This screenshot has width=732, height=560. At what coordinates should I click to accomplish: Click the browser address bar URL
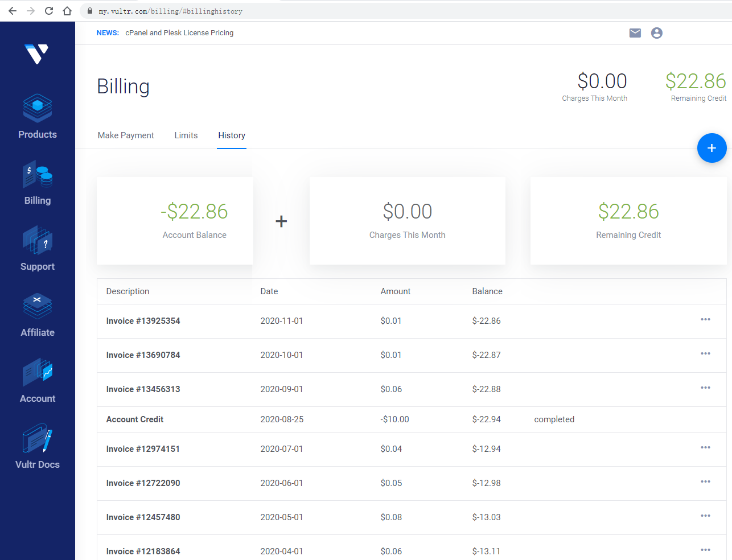click(x=171, y=11)
